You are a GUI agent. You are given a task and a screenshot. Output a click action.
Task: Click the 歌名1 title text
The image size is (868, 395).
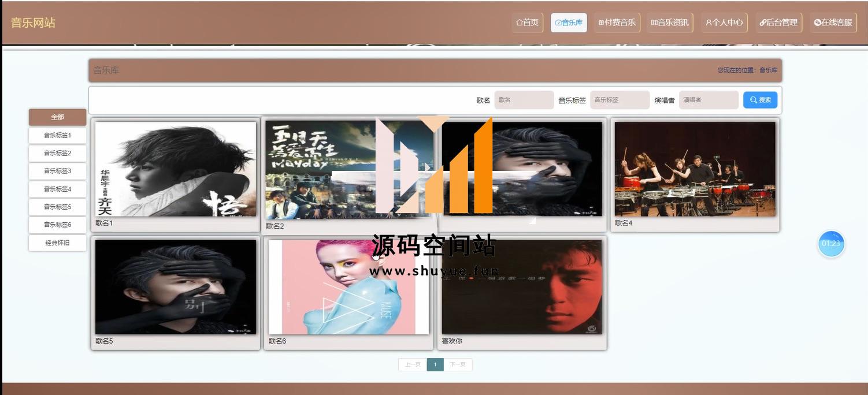click(x=104, y=223)
